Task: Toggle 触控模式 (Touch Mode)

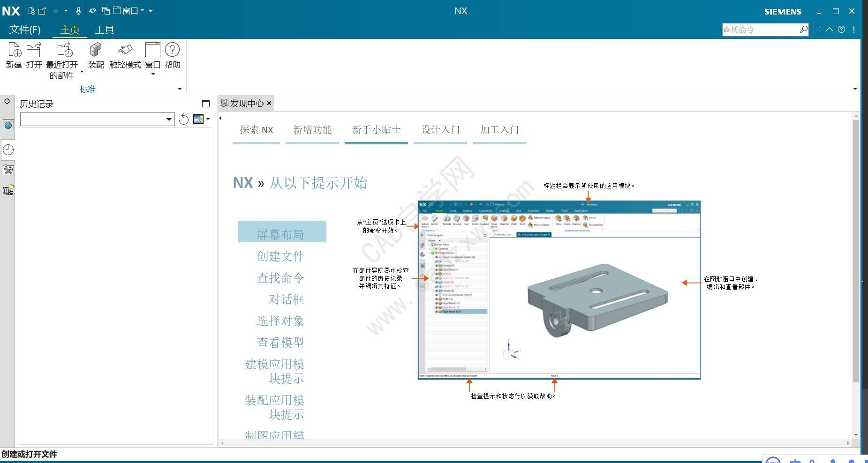Action: [124, 52]
